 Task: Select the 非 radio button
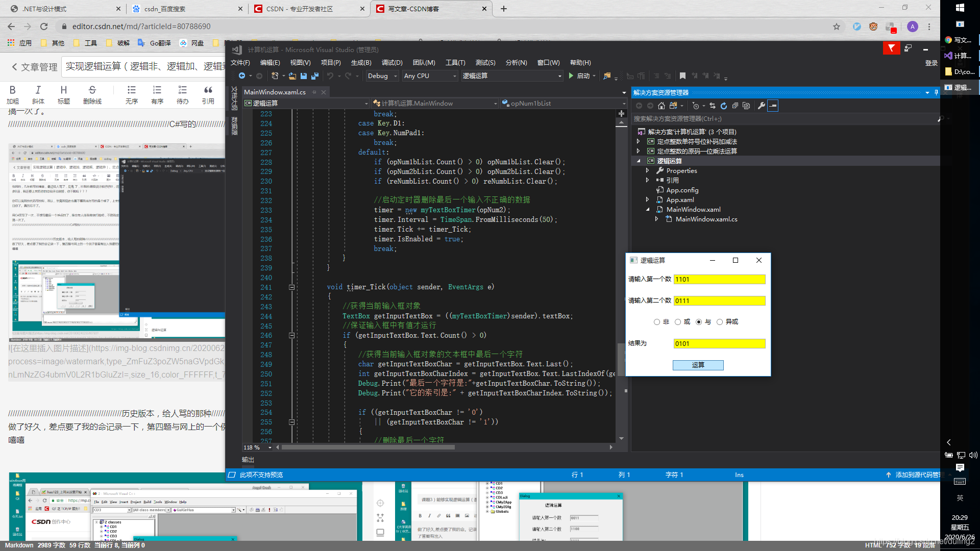(x=657, y=322)
